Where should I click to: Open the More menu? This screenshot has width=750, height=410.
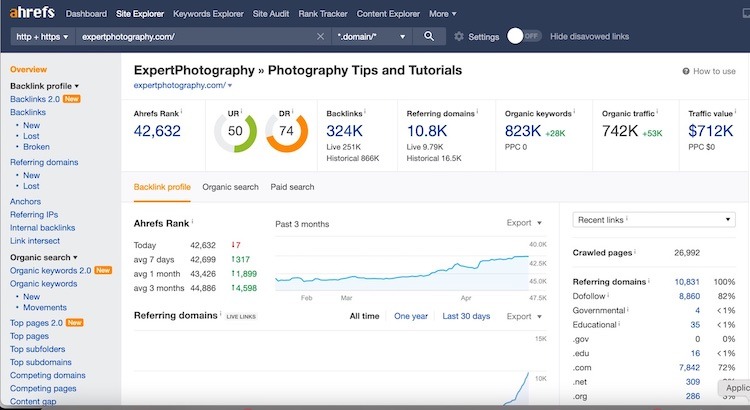click(x=442, y=14)
